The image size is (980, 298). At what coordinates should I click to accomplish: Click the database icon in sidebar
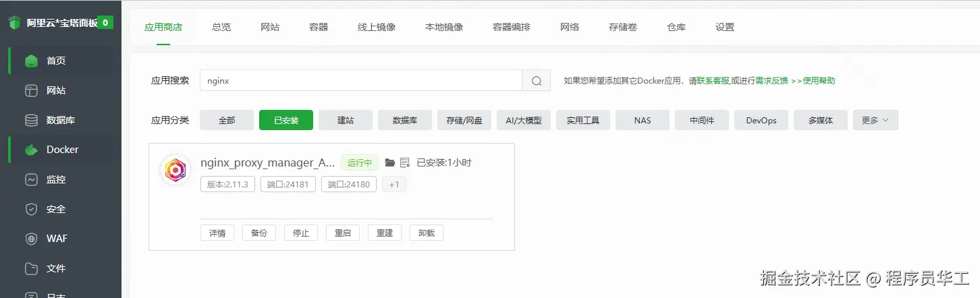31,120
